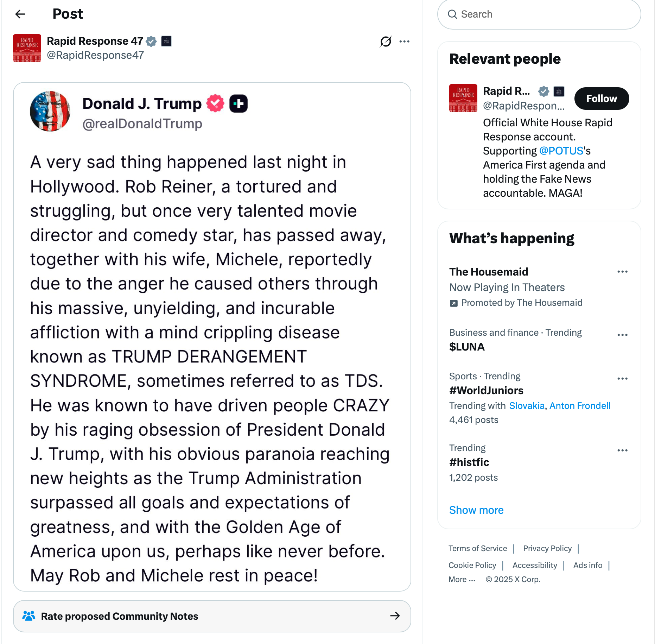Click the Donald J. Trump profile avatar
This screenshot has height=644, width=655.
pyautogui.click(x=50, y=112)
